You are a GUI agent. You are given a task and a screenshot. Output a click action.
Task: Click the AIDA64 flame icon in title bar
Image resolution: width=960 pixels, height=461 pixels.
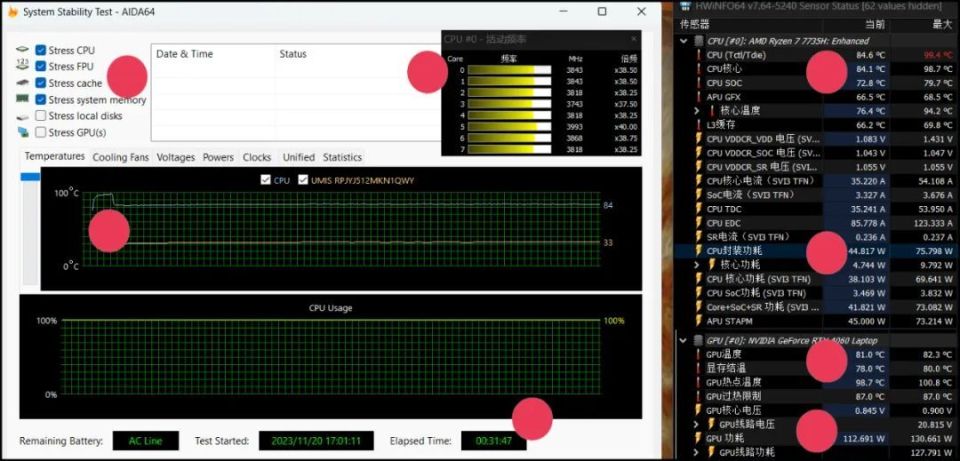click(x=12, y=12)
